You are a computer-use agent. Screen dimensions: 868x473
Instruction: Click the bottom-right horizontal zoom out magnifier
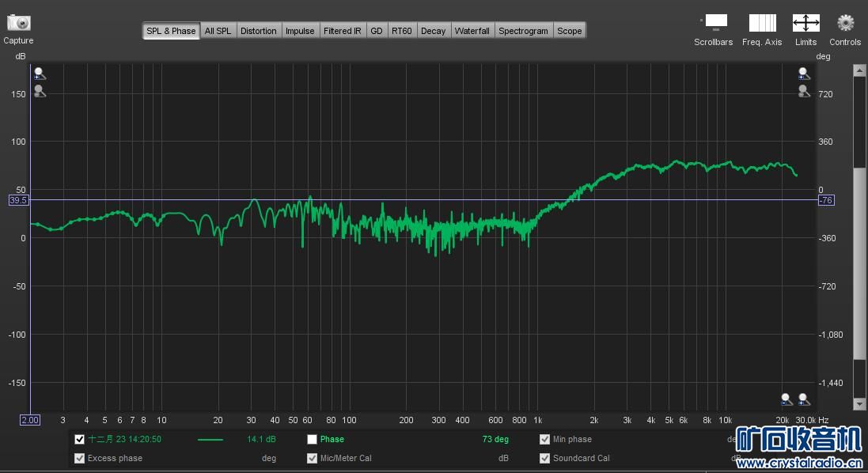tap(786, 399)
